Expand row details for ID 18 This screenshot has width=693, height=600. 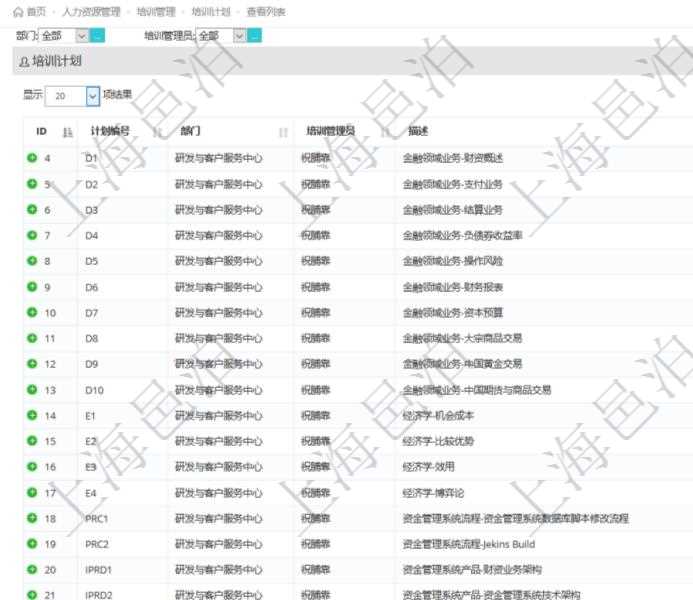[x=32, y=518]
